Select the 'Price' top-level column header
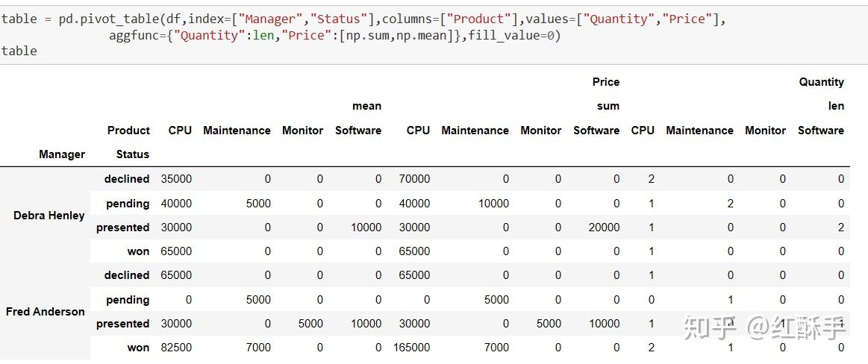 [605, 82]
